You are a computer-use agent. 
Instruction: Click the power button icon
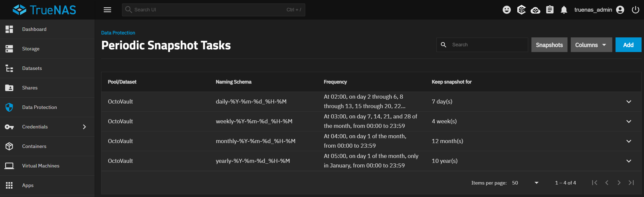[635, 10]
